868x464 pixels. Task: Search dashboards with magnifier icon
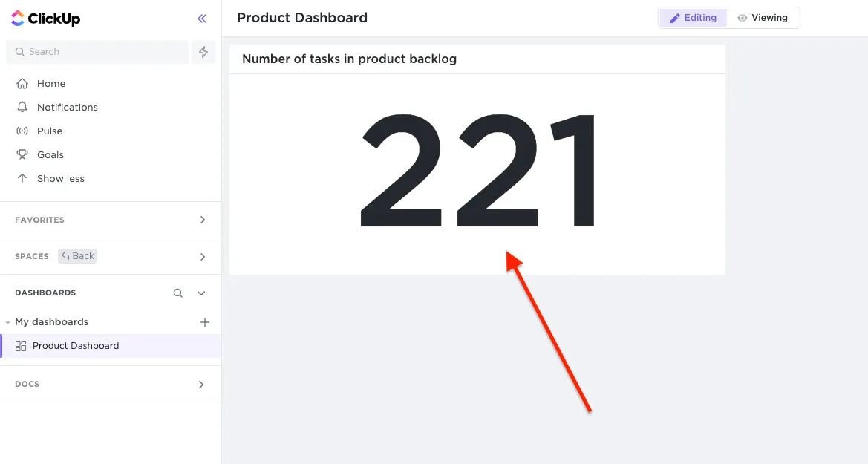(178, 293)
